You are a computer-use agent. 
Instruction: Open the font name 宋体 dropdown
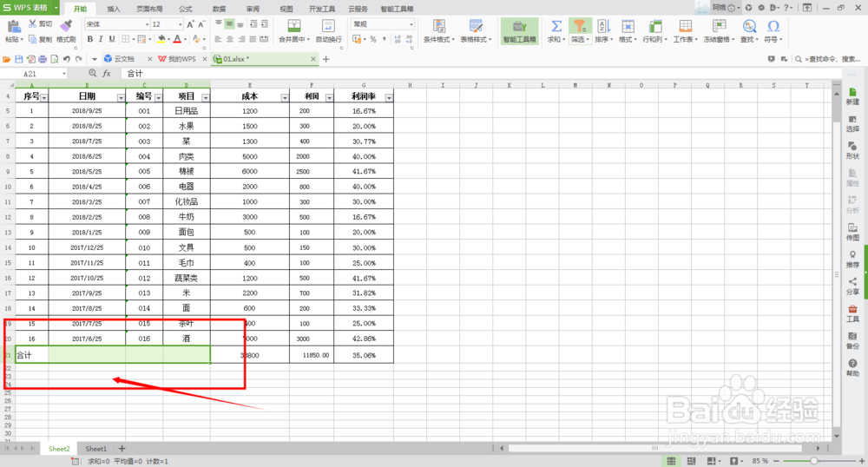[x=148, y=24]
